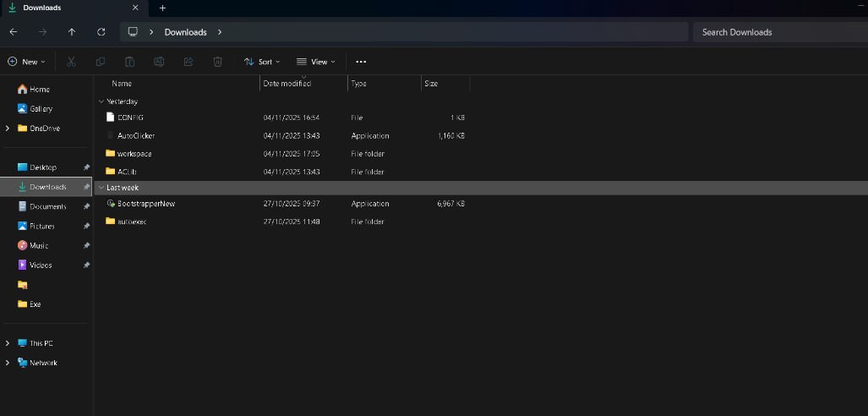Refresh the Downloads folder view
The width and height of the screenshot is (868, 416).
point(101,32)
